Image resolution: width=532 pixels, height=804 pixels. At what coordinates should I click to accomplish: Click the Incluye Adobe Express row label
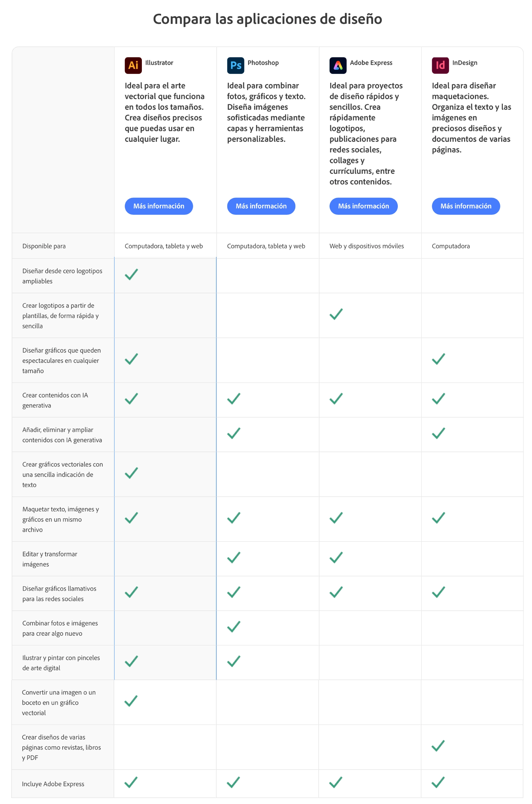tap(53, 784)
